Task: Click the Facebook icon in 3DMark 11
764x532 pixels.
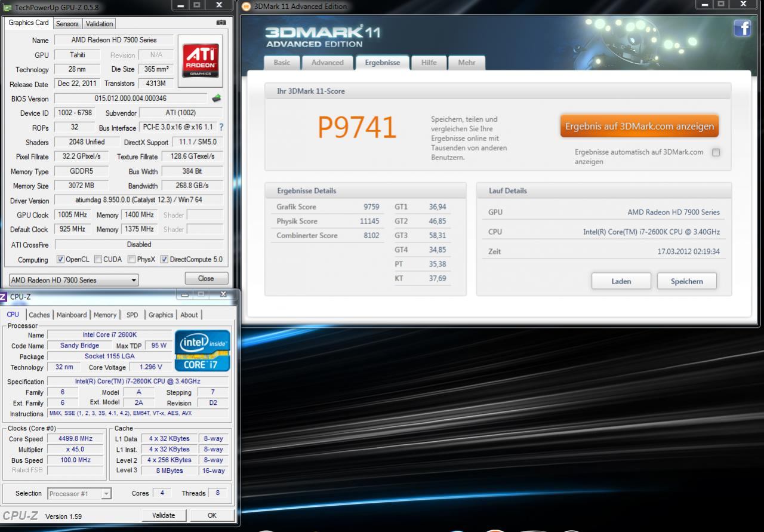Action: (x=742, y=28)
